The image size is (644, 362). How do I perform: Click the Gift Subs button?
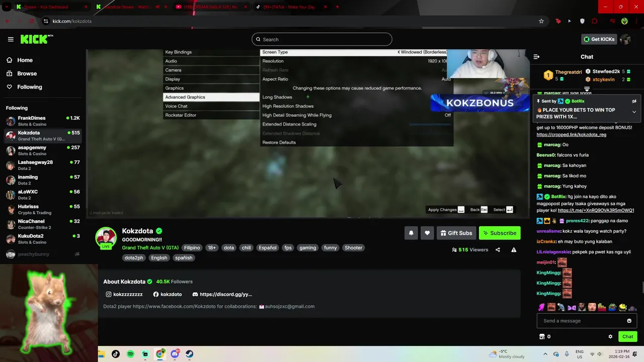click(x=456, y=233)
